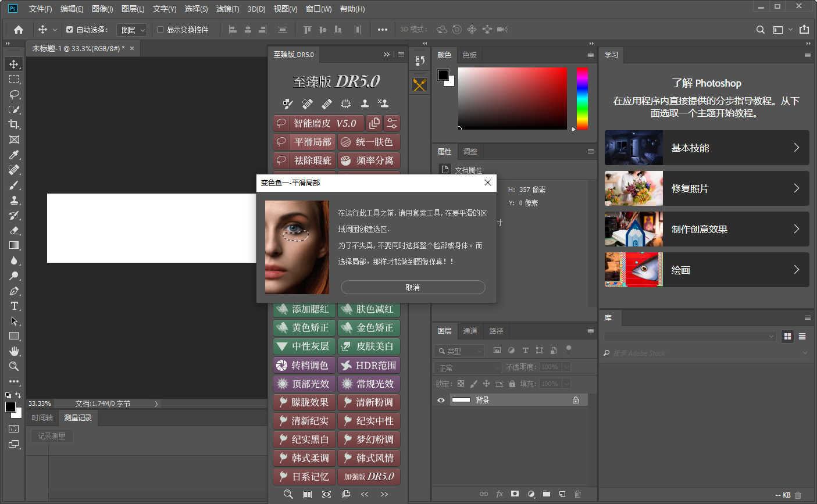Select the Zoom tool in toolbar
Viewport: 817px width, 504px height.
coord(14,366)
